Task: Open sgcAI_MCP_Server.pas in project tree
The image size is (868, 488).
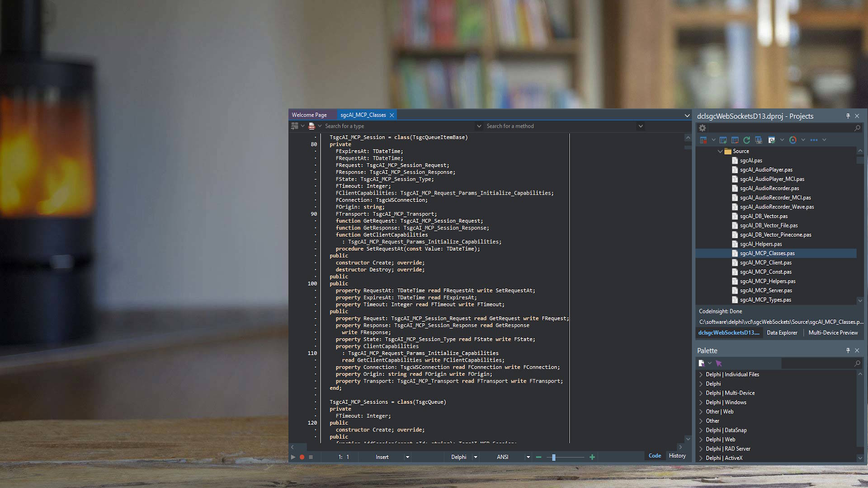Action: (x=766, y=291)
